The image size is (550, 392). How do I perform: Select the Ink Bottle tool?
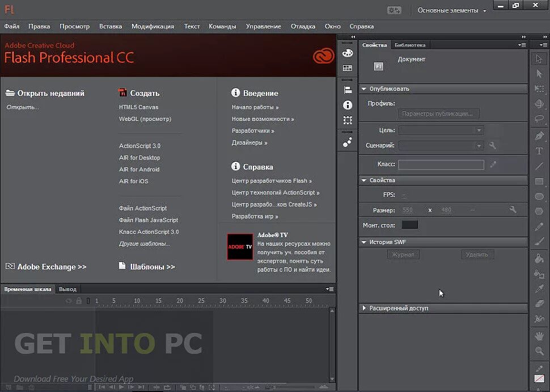(539, 274)
